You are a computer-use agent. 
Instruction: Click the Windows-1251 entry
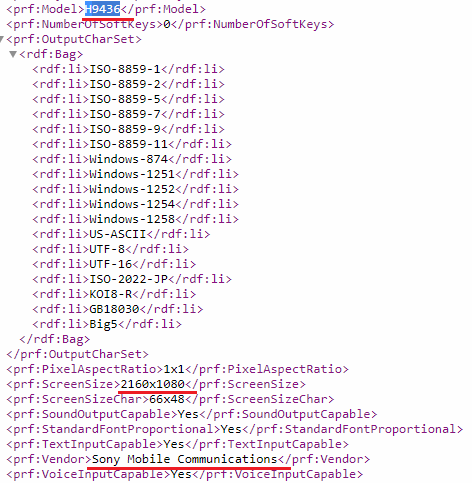[x=132, y=174]
